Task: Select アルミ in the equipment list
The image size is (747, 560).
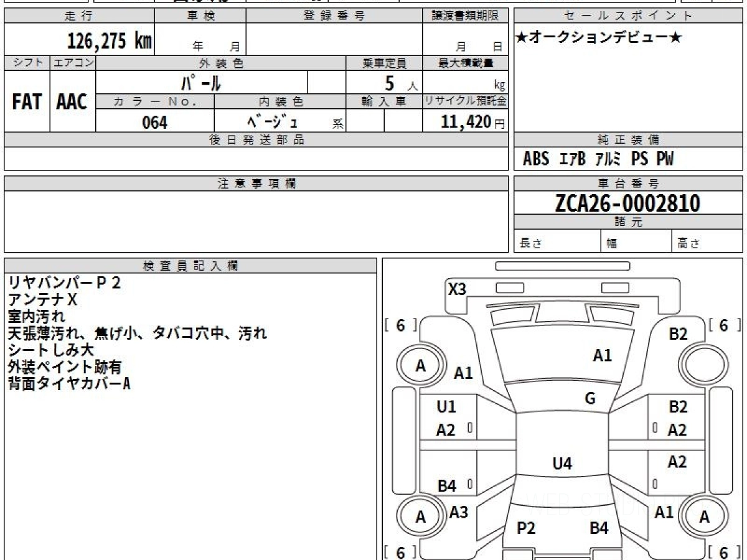Action: tap(608, 159)
